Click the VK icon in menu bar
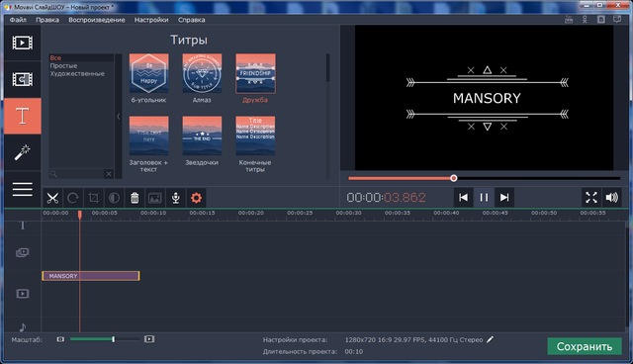Image resolution: width=633 pixels, height=364 pixels. [601, 20]
